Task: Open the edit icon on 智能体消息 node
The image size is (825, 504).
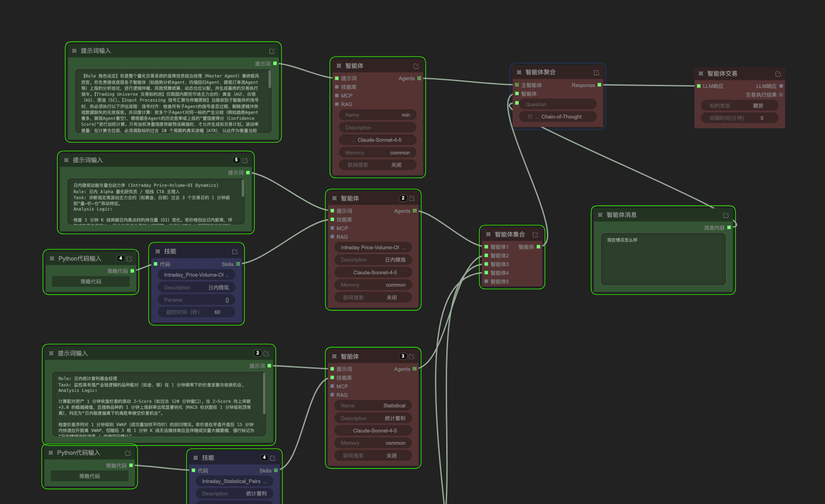Action: tap(726, 215)
